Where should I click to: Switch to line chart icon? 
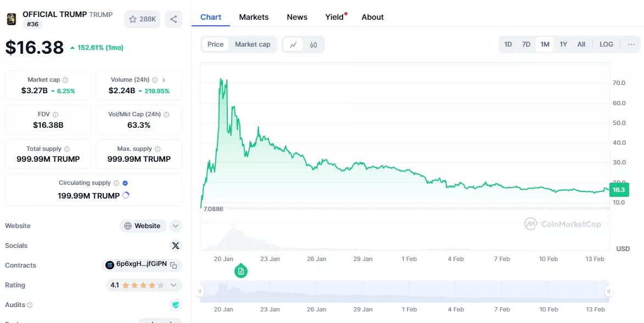tap(293, 45)
